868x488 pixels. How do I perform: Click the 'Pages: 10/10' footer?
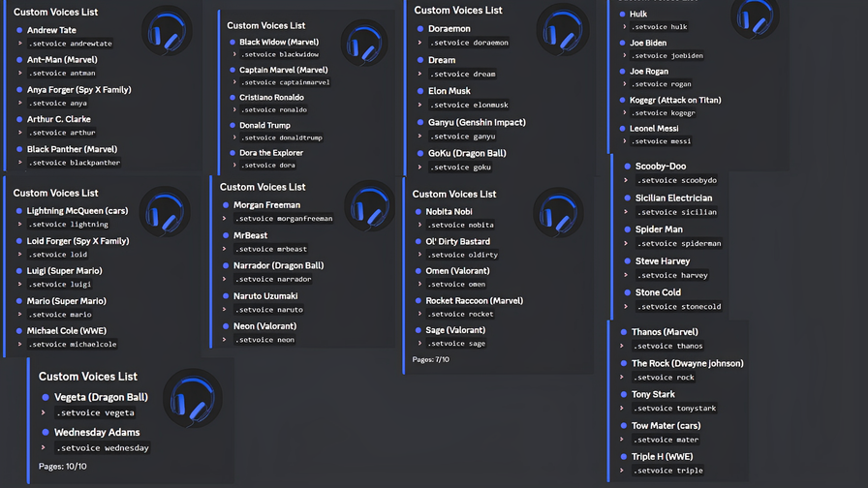click(63, 467)
